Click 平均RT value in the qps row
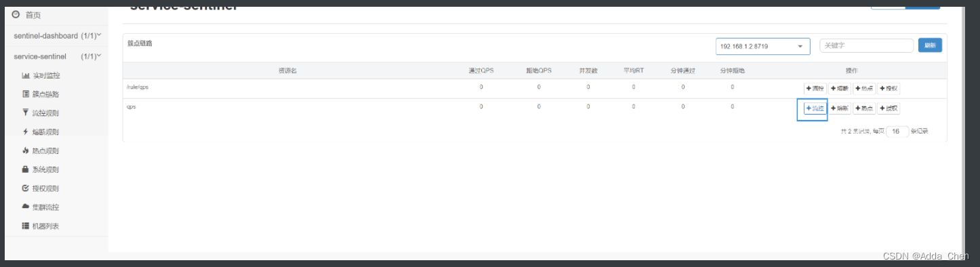Image resolution: width=980 pixels, height=267 pixels. [x=633, y=106]
